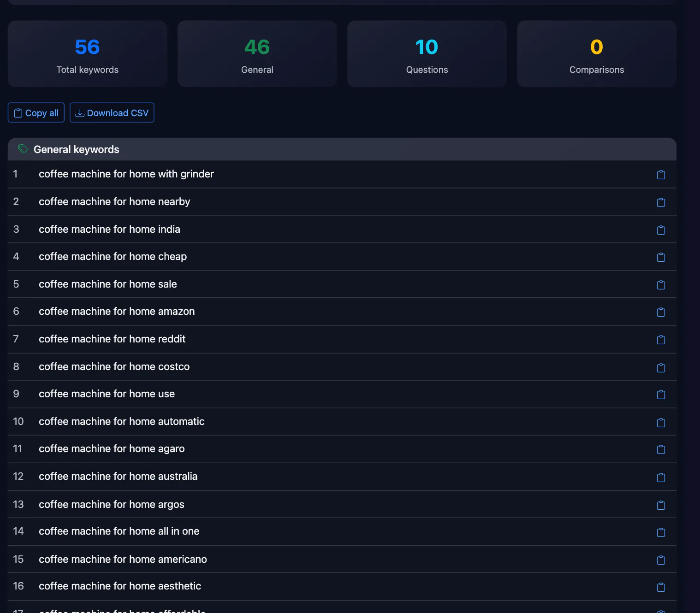Select text 'coffee machine for home sale'
The height and width of the screenshot is (613, 700).
108,284
